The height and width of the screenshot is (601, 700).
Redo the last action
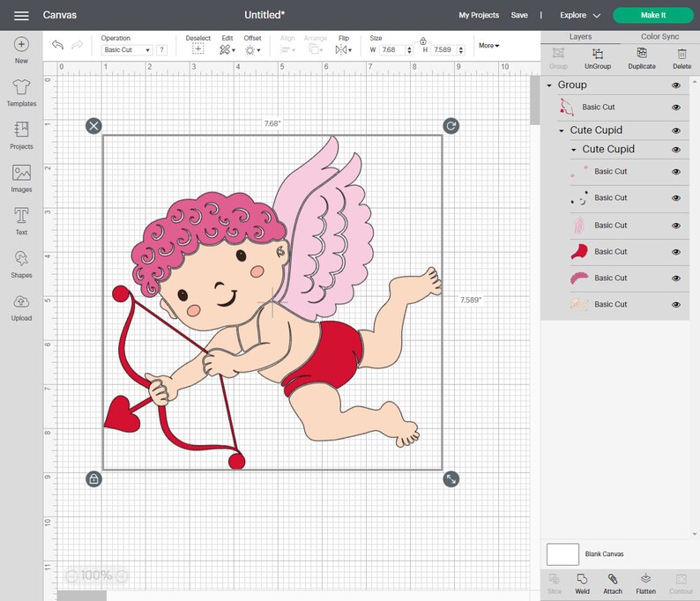78,45
